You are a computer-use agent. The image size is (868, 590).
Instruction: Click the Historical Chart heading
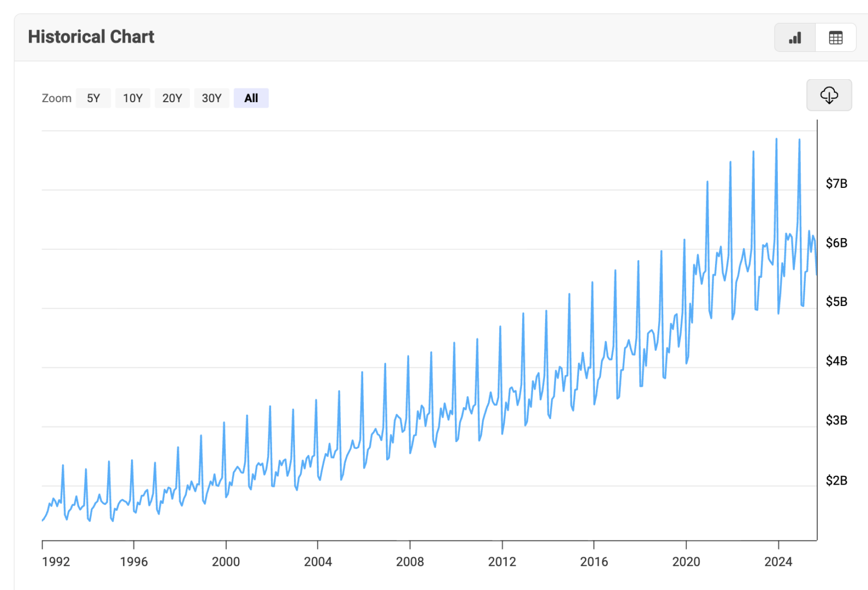pos(91,37)
